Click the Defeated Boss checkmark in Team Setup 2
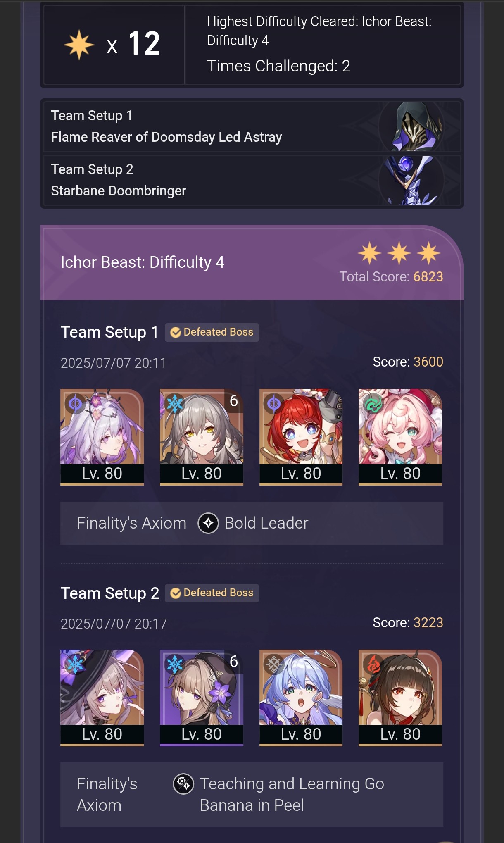Screen dimensions: 504x843 [176, 593]
